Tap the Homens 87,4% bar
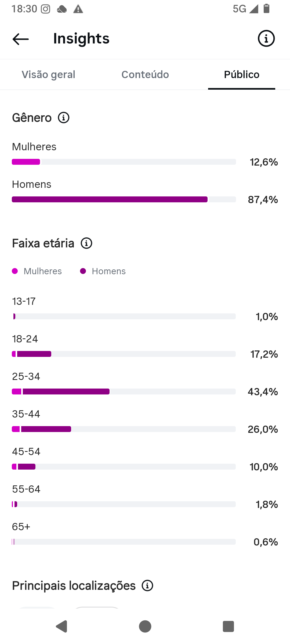Viewport: 290px width, 644px height. point(124,199)
